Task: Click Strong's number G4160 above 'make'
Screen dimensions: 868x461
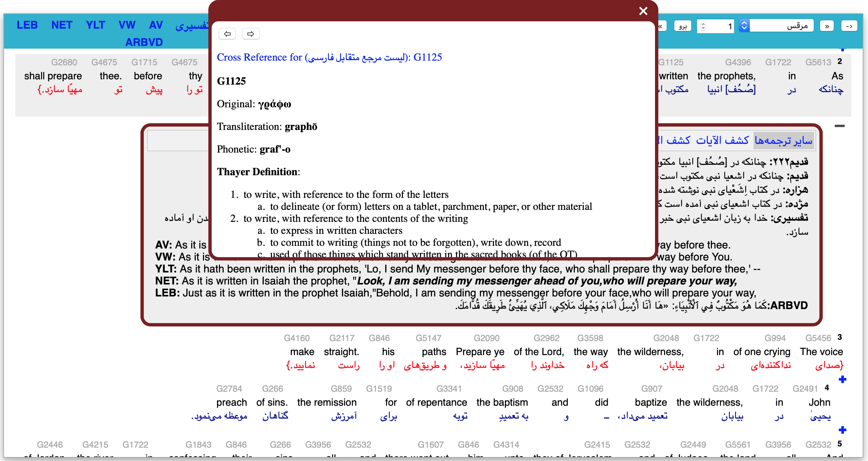Action: (297, 338)
